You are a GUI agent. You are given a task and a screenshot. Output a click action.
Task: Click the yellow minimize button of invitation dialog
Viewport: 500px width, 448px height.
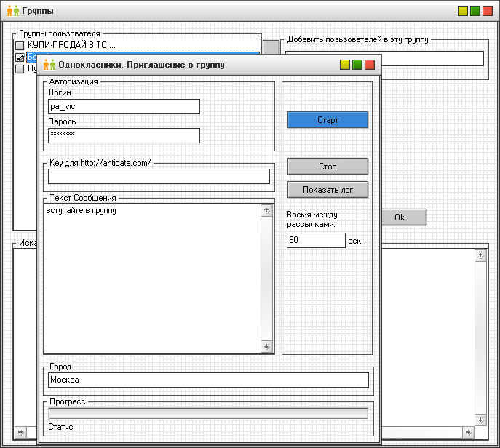click(344, 65)
